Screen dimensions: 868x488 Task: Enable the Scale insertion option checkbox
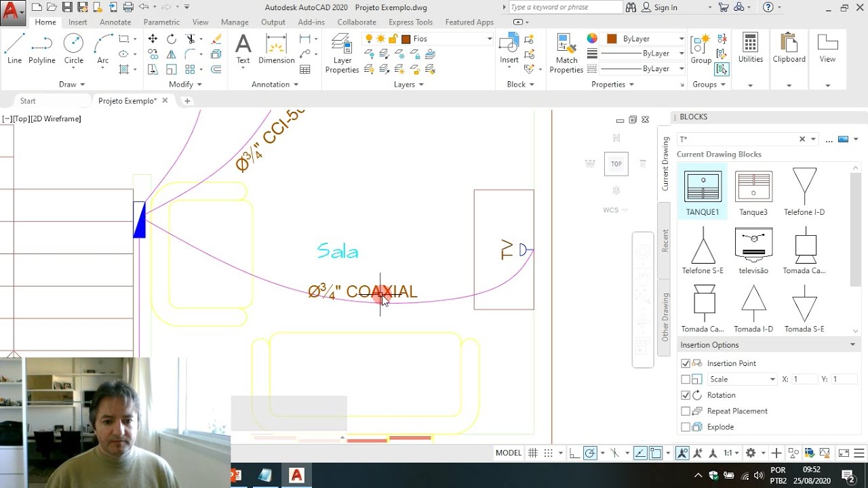point(686,380)
